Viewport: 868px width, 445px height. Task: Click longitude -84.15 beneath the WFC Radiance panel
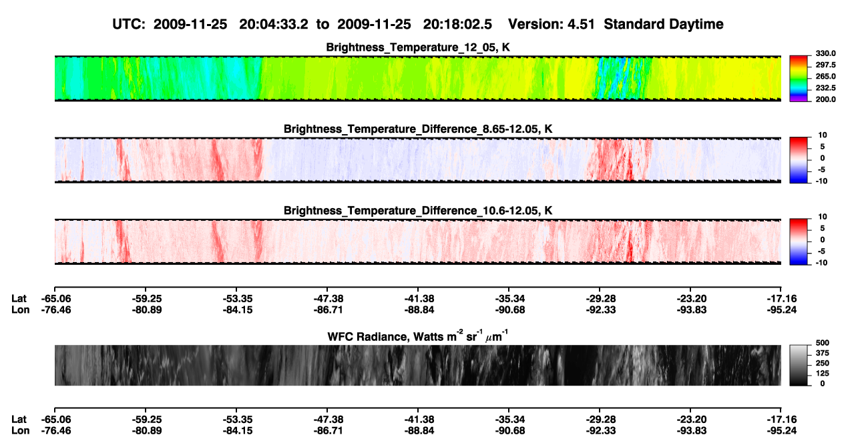(236, 430)
